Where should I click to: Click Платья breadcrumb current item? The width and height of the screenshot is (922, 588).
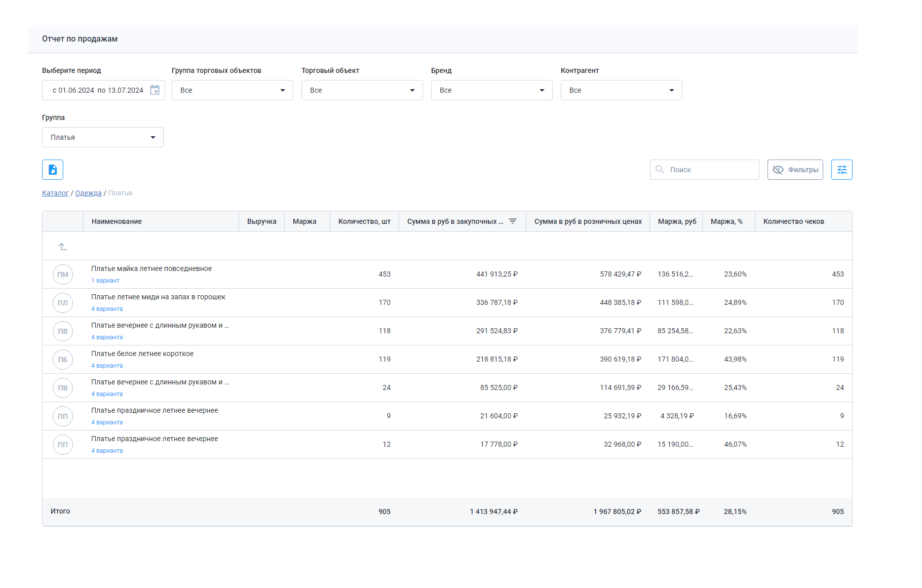coord(120,193)
